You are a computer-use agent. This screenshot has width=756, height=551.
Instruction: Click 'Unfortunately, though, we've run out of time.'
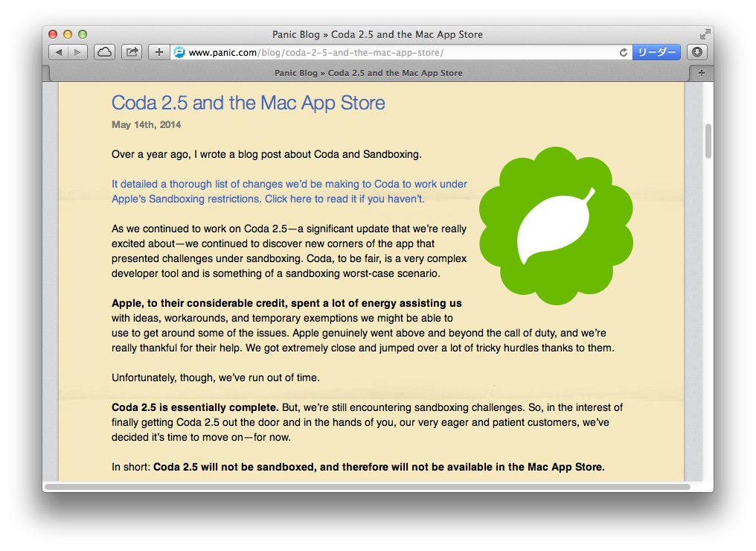(216, 378)
